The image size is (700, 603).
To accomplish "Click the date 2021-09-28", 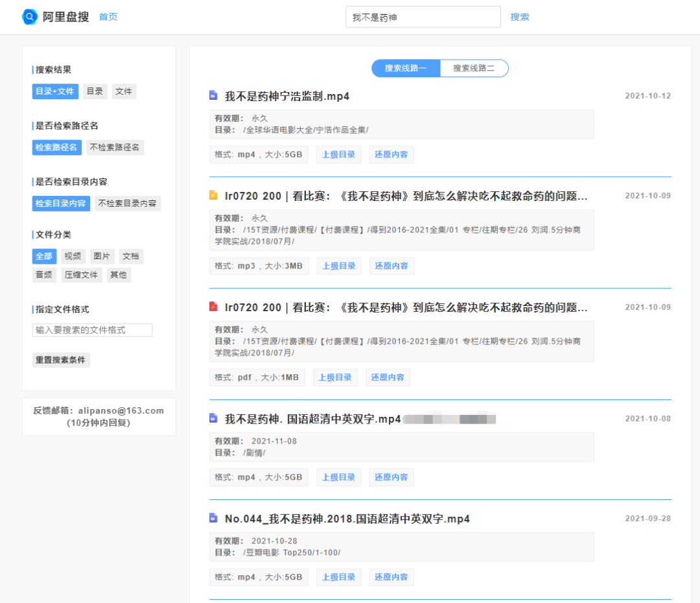I will 647,519.
